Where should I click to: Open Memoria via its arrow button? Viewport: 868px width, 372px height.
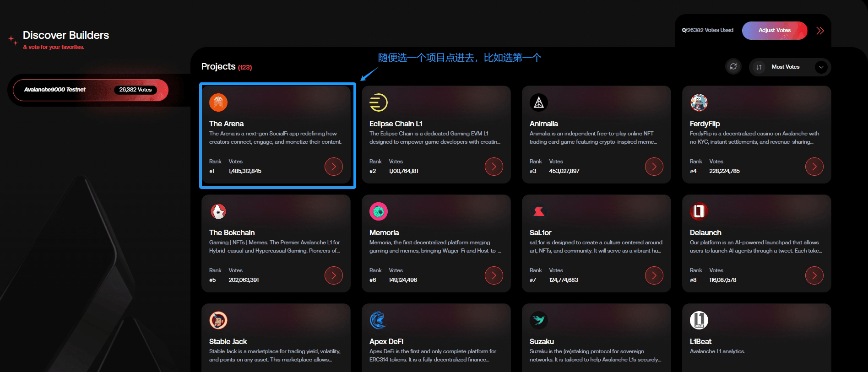pos(494,275)
